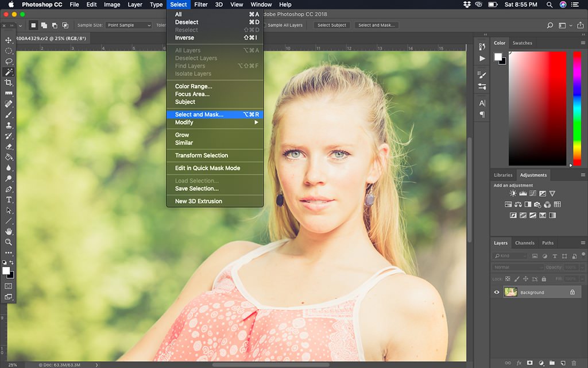The image size is (588, 368).
Task: Add a Brightness/Contrast adjustment
Action: (513, 193)
